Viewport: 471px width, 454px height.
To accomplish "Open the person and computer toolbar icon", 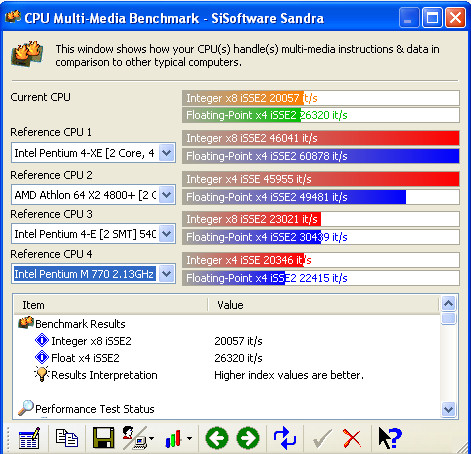I will click(135, 438).
